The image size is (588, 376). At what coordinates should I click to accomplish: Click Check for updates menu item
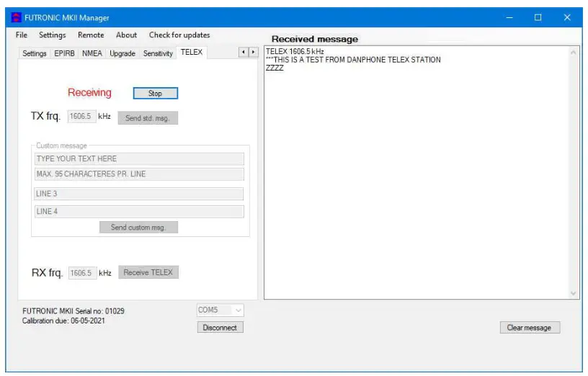tap(179, 35)
